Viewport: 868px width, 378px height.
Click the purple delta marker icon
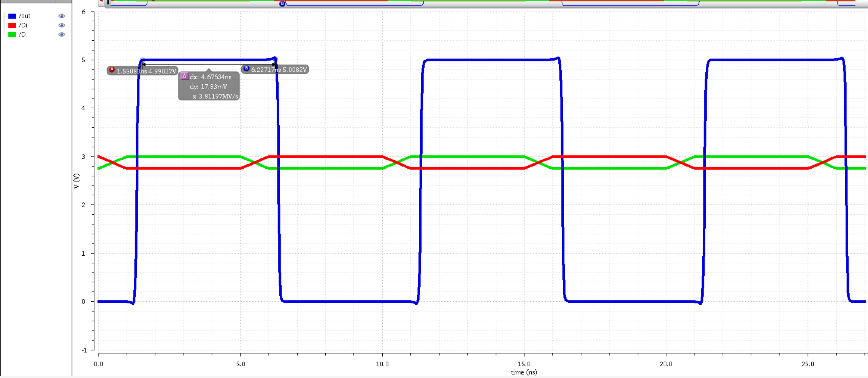point(184,76)
